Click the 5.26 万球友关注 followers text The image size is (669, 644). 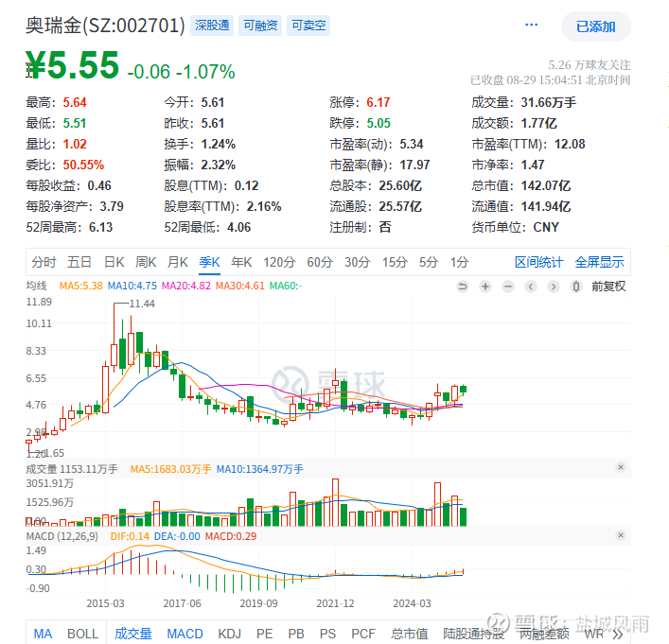(590, 65)
